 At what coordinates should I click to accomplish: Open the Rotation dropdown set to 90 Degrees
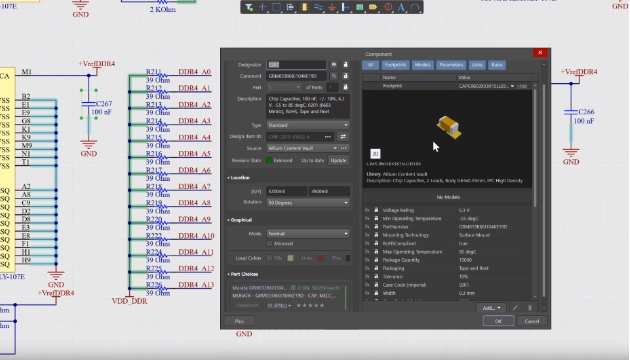pos(308,203)
